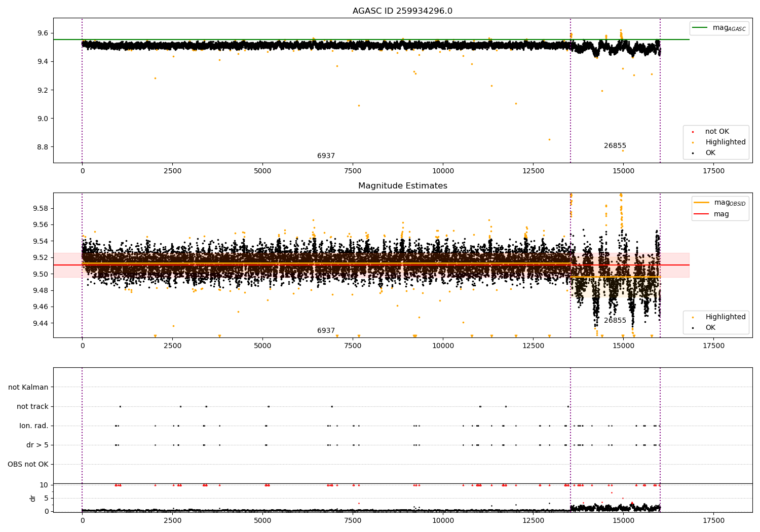Click the y-axis tick "9.0"

43,119
